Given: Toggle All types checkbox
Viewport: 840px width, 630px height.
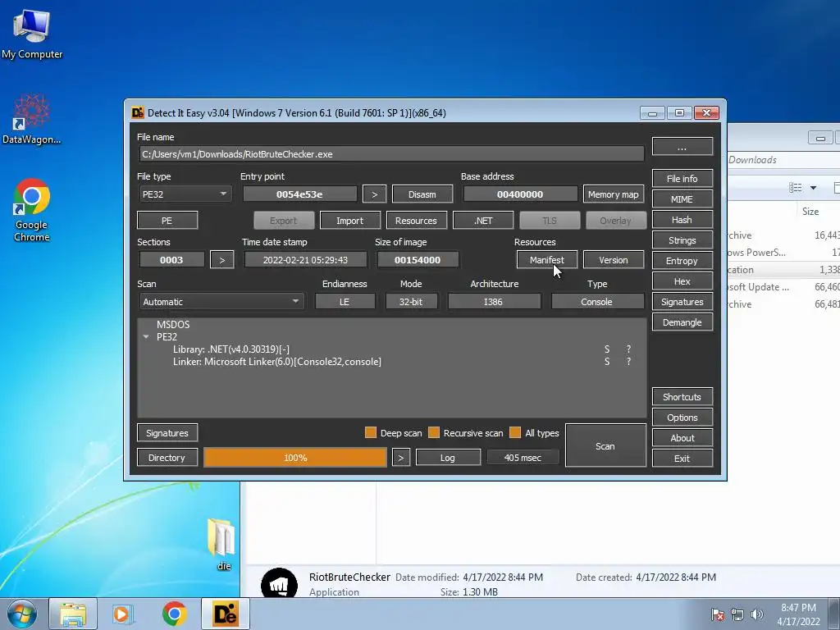Looking at the screenshot, I should (x=515, y=433).
